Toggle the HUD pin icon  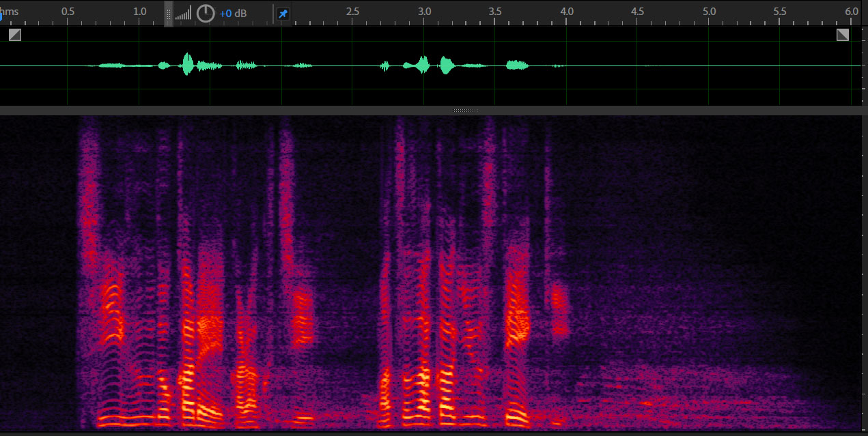[x=283, y=14]
